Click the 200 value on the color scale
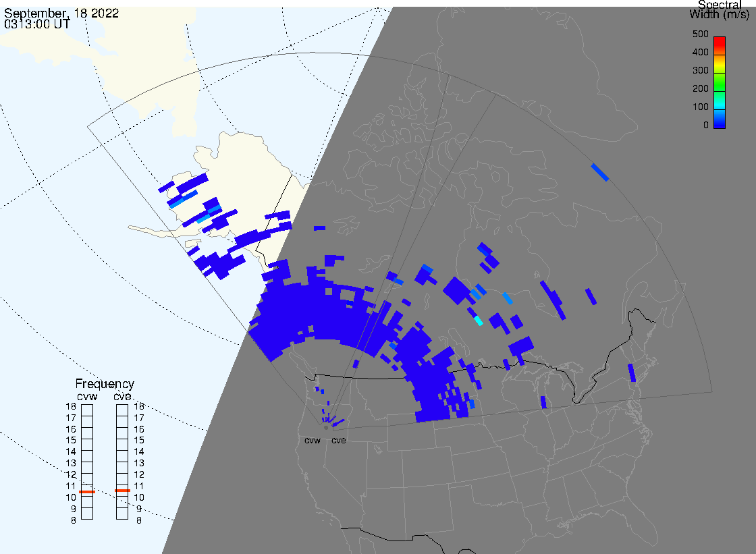The width and height of the screenshot is (756, 554). click(x=701, y=88)
